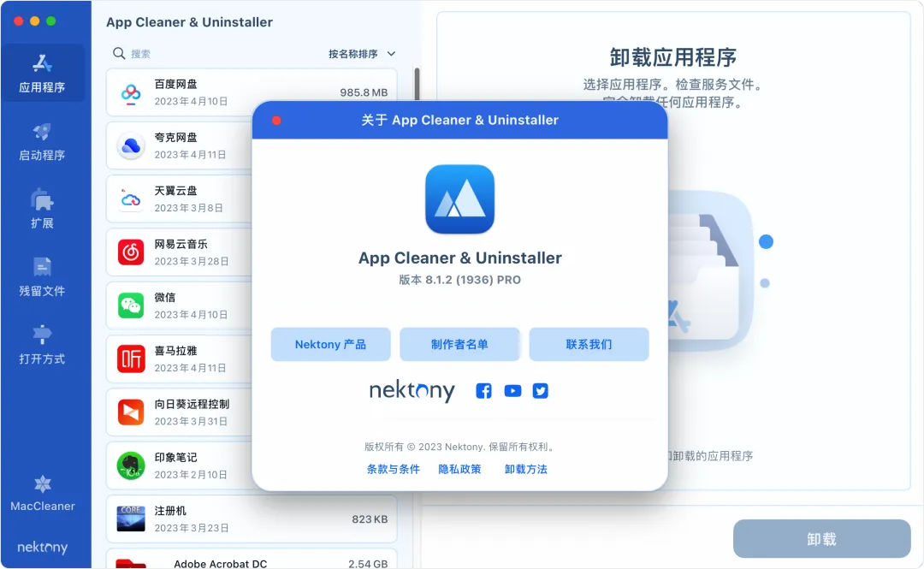Select the 向日葵远程控制 app icon
Image resolution: width=924 pixels, height=569 pixels.
pos(131,412)
